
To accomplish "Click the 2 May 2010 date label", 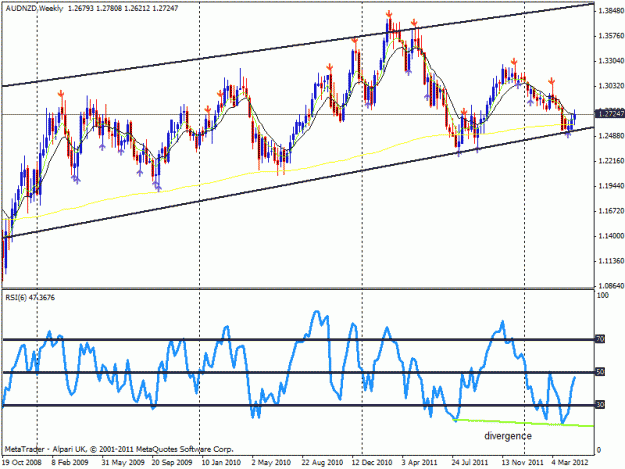I will click(271, 462).
